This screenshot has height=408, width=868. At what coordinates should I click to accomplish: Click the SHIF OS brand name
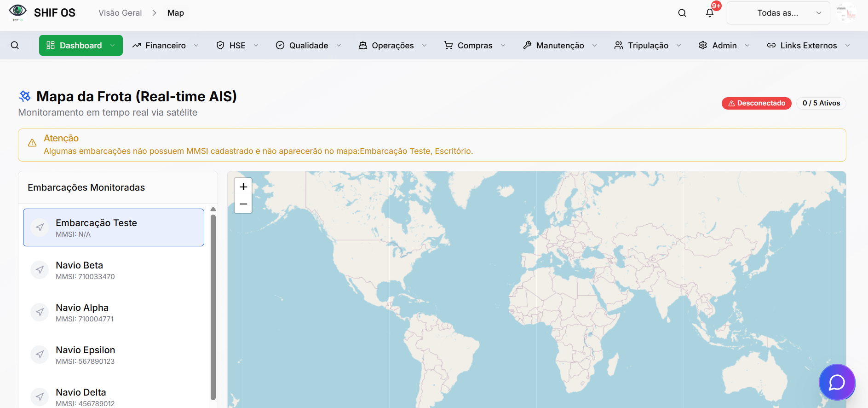55,13
